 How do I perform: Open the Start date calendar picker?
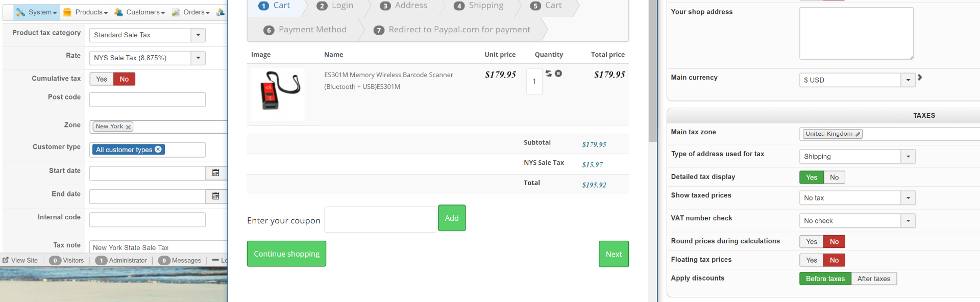tap(216, 173)
